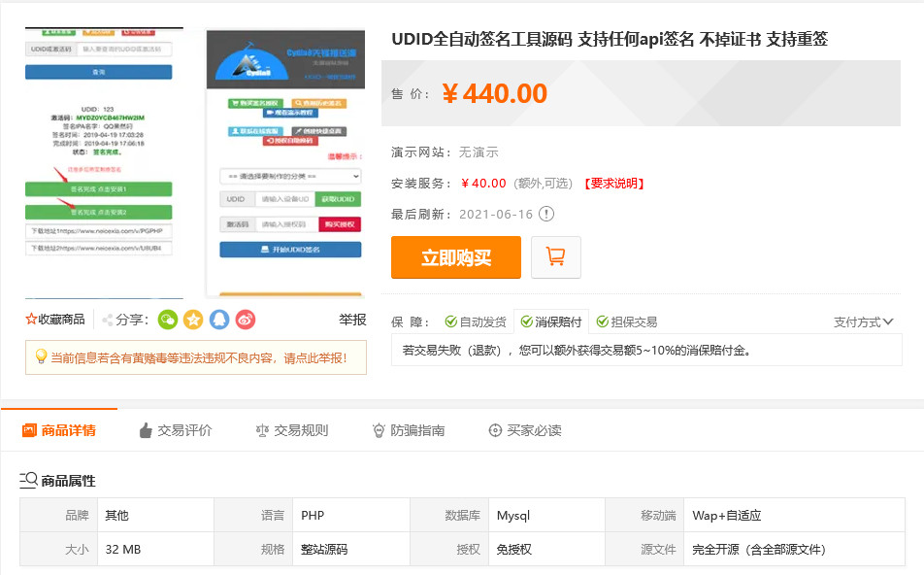Image resolution: width=924 pixels, height=575 pixels.
Task: Open the right product screenshot thumbnail
Action: 285,163
